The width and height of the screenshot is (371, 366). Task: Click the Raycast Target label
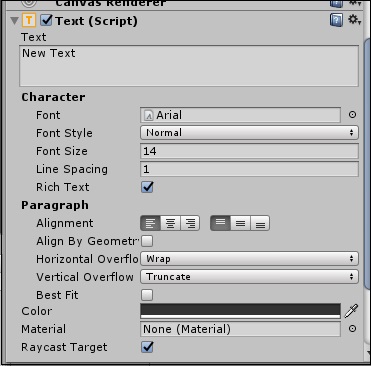[64, 347]
